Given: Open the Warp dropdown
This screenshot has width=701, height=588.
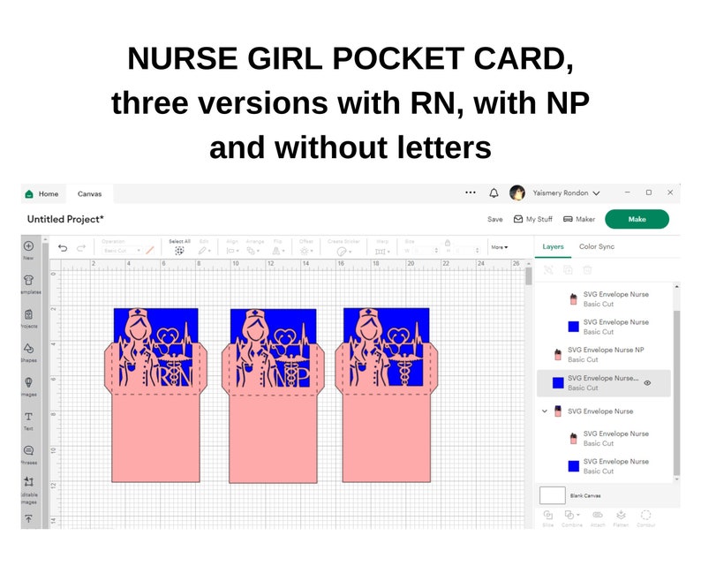Looking at the screenshot, I should pyautogui.click(x=382, y=252).
